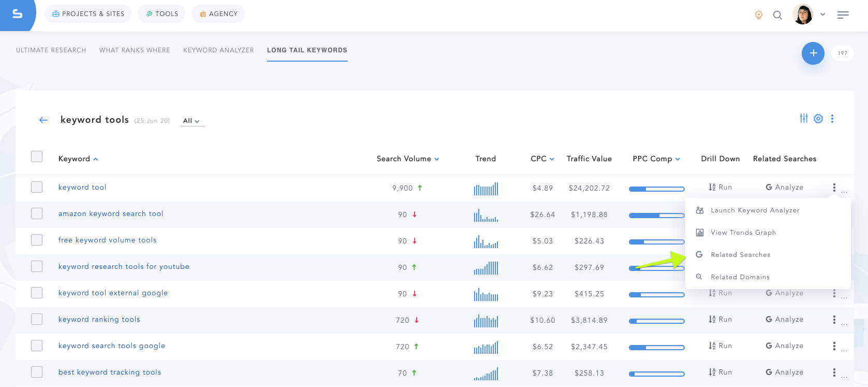Check the box for amazon keyword search tool

pos(37,213)
